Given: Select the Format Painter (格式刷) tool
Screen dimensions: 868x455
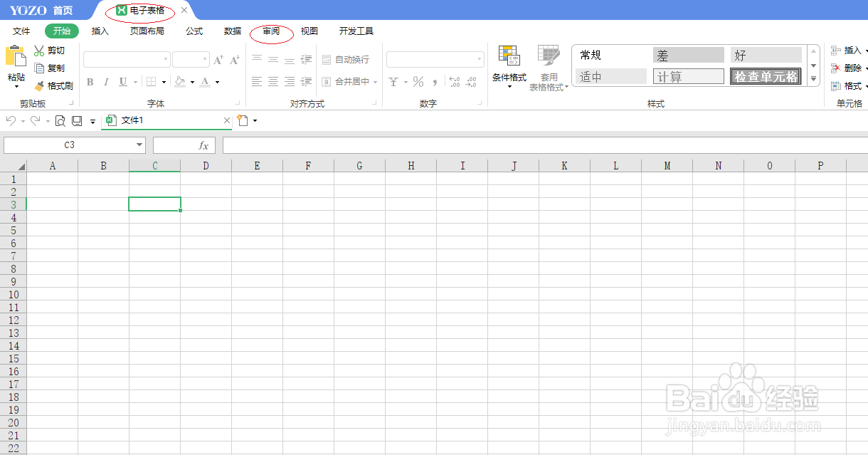Looking at the screenshot, I should [x=53, y=85].
